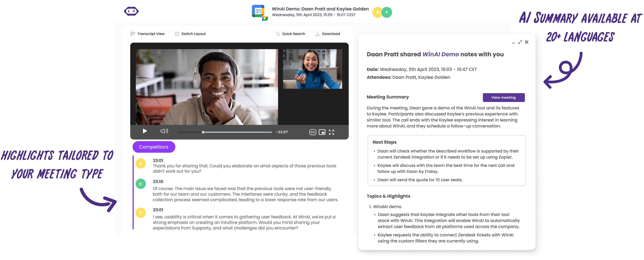Jump to transcript timestamp 23:10
This screenshot has width=644, height=260.
click(158, 182)
